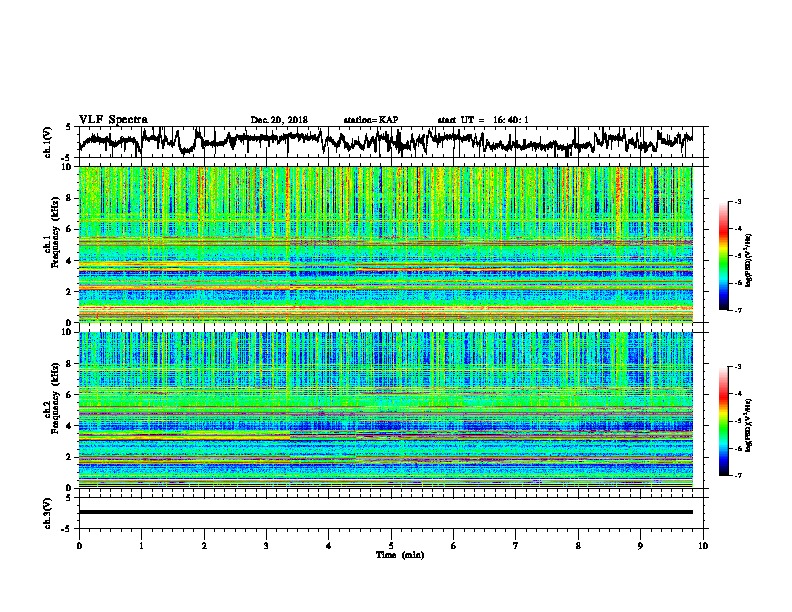The height and width of the screenshot is (612, 792).
Task: Click the "Dec. 20, 2018" date label
Action: pyautogui.click(x=279, y=120)
